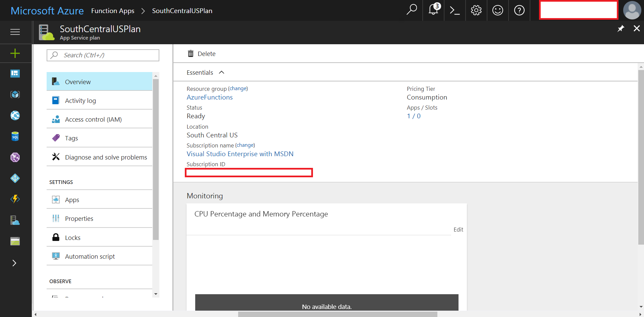
Task: Click Edit on the monitoring chart
Action: click(x=458, y=230)
